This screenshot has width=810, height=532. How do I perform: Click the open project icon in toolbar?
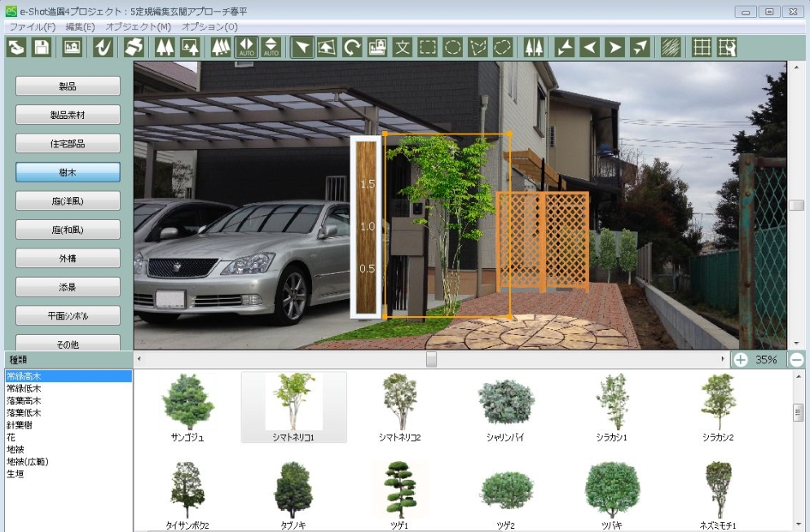point(16,47)
